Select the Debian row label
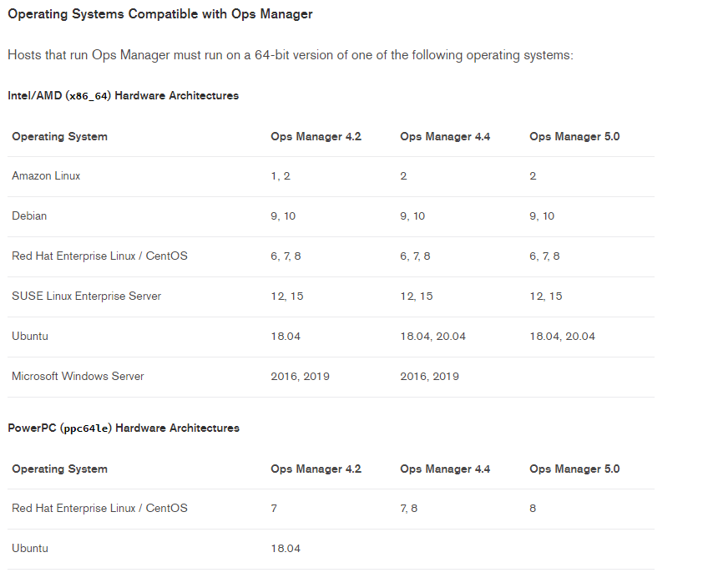 [x=29, y=216]
